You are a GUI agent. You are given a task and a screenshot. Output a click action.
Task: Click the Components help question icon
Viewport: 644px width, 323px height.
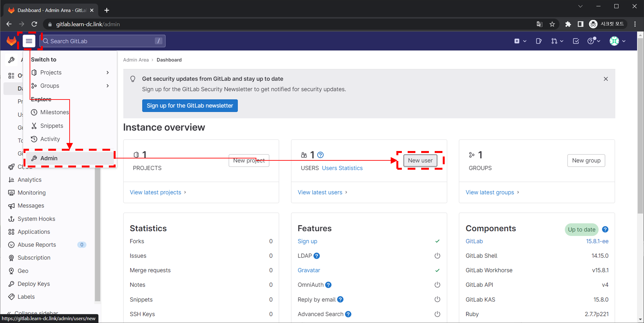pos(605,229)
